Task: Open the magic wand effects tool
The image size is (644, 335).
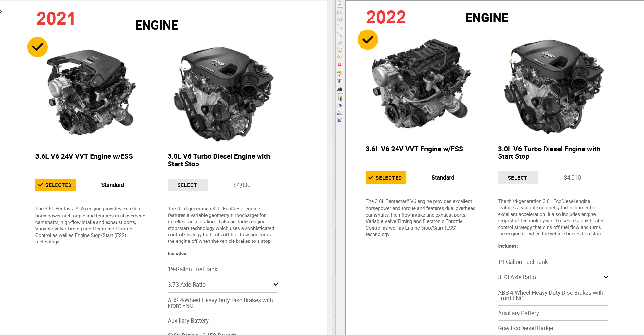Action: 340,89
